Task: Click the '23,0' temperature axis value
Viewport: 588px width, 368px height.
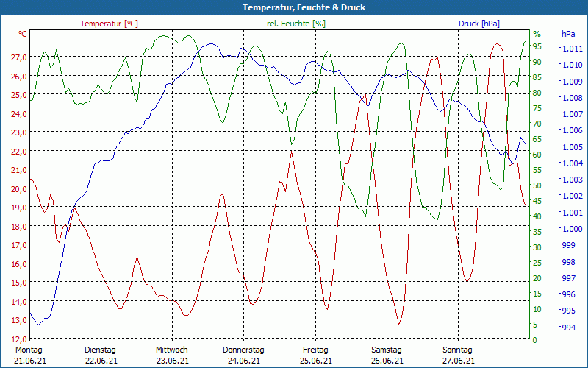Action: 19,132
